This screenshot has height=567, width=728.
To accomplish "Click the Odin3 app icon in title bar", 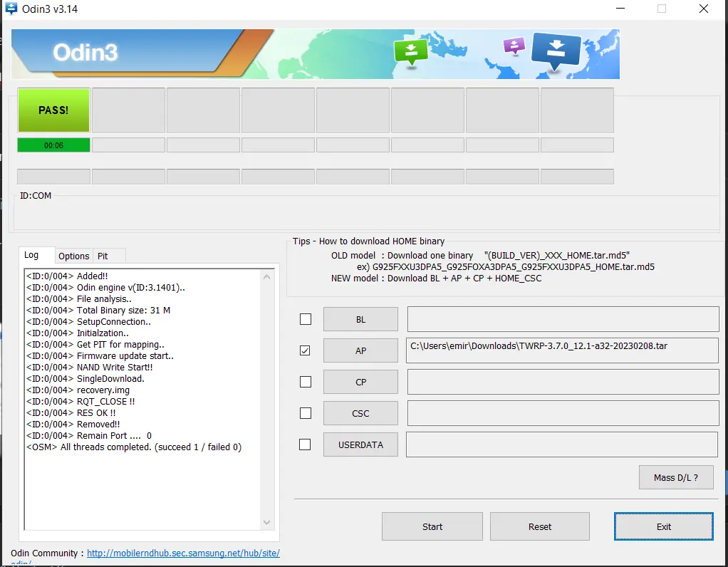I will click(11, 9).
